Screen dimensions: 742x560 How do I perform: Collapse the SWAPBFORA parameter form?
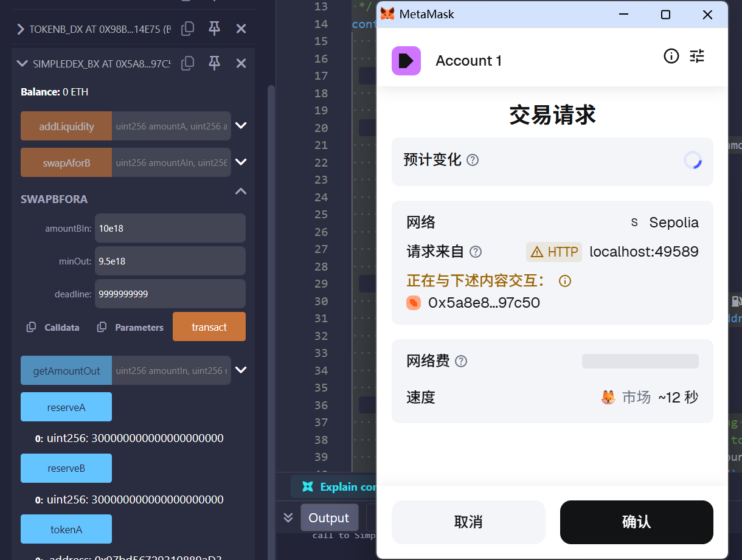click(x=241, y=192)
